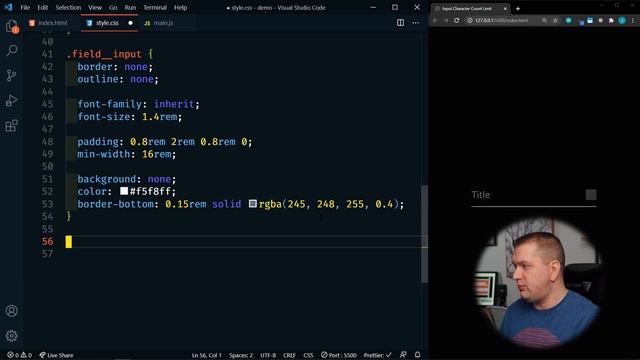
Task: Click Ln 56, Col 1 to go to line
Action: tap(207, 355)
